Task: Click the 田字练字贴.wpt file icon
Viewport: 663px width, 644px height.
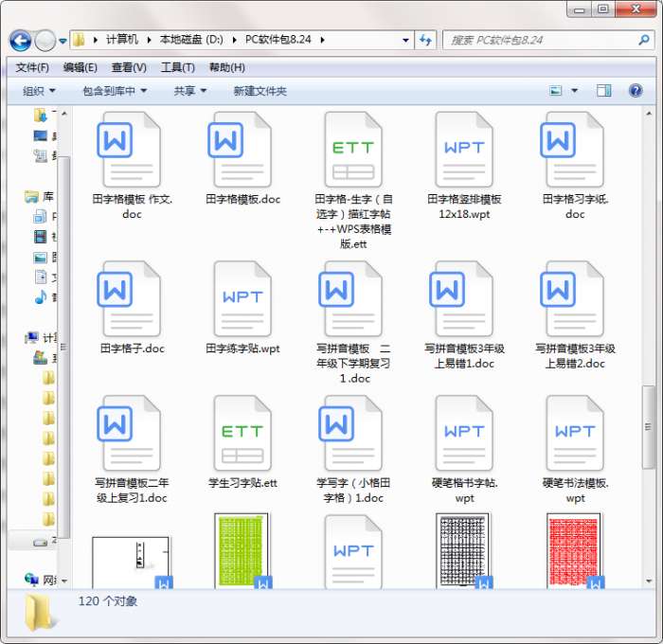Action: (242, 299)
